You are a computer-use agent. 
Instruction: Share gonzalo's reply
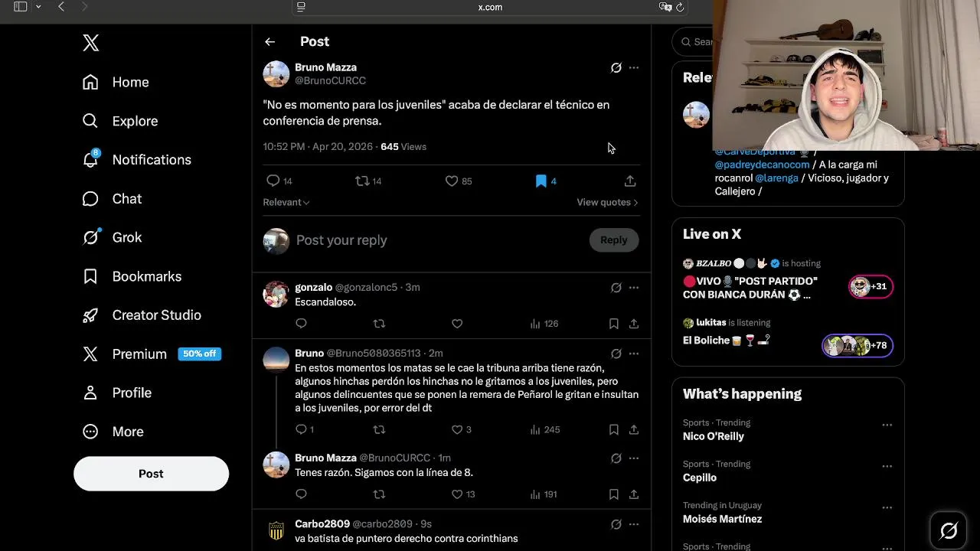coord(634,324)
